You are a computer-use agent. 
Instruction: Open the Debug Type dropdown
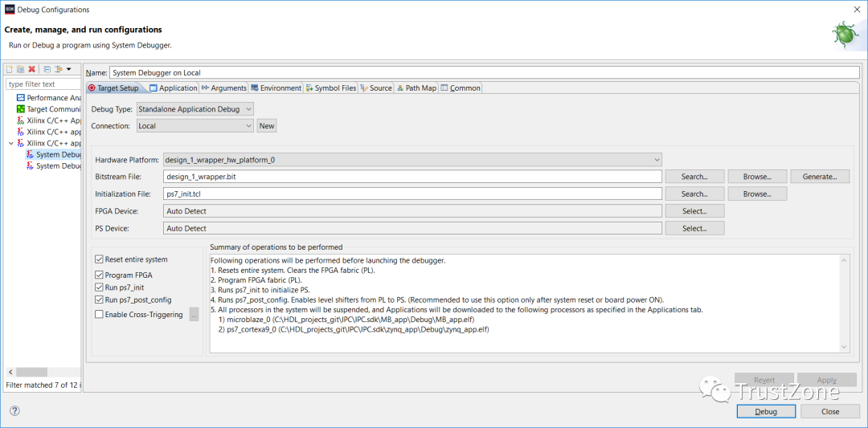point(194,109)
